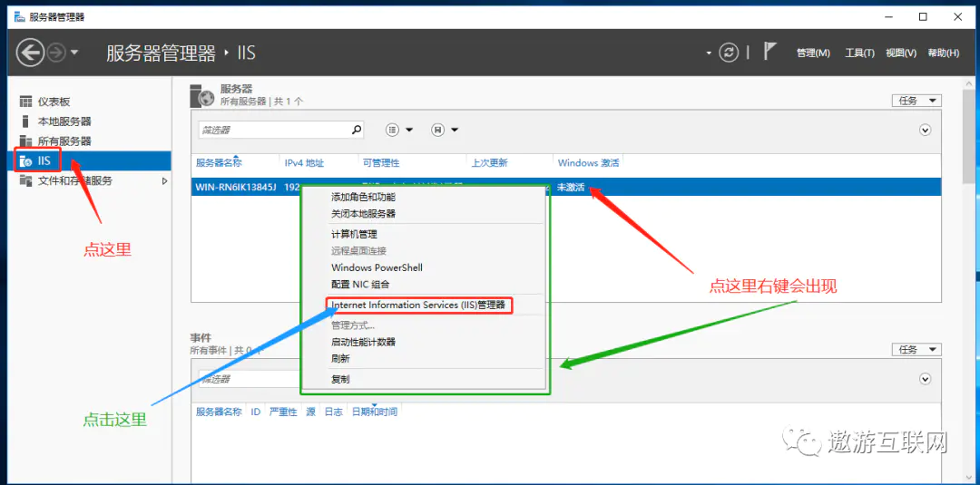Viewport: 980px width, 485px height.
Task: Click the Server Manager title bar icon
Action: (x=20, y=17)
